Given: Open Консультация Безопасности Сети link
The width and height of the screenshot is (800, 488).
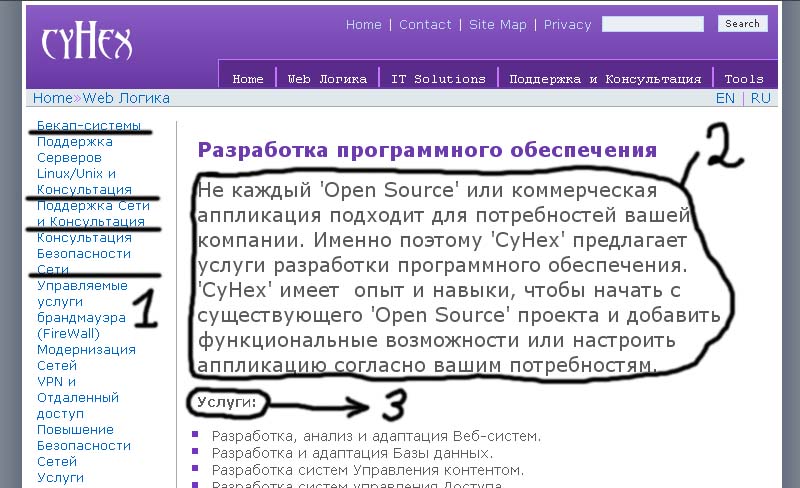Looking at the screenshot, I should (x=84, y=253).
